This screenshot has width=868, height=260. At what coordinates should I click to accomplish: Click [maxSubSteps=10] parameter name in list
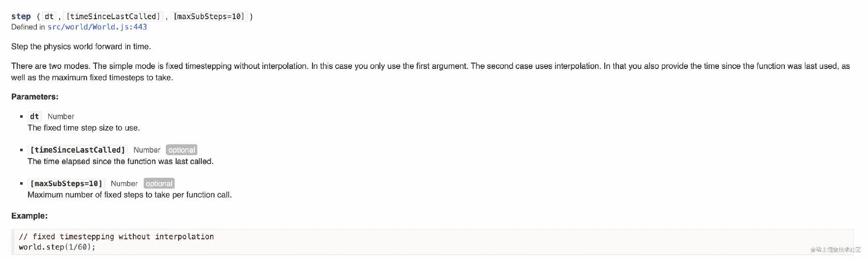66,183
